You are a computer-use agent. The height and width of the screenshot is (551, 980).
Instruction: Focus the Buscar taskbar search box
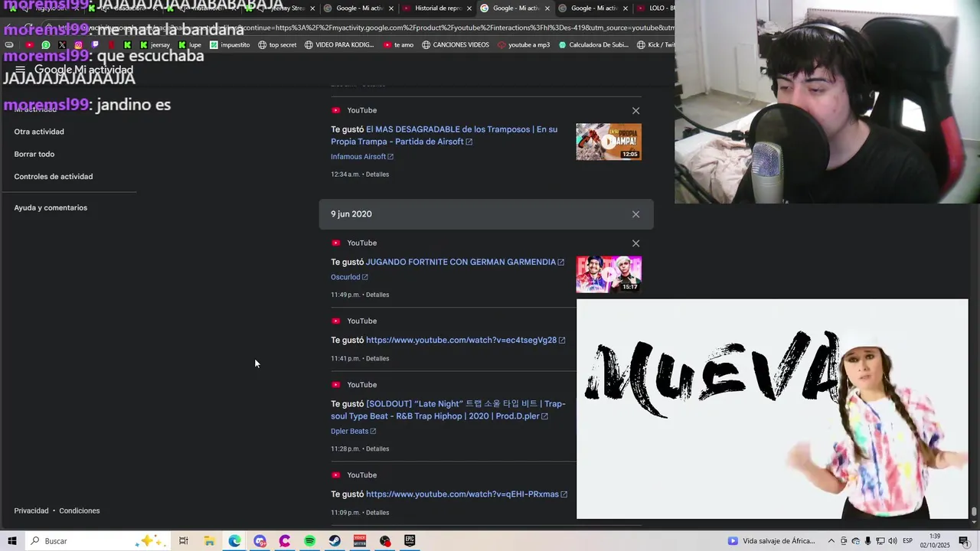click(x=98, y=541)
